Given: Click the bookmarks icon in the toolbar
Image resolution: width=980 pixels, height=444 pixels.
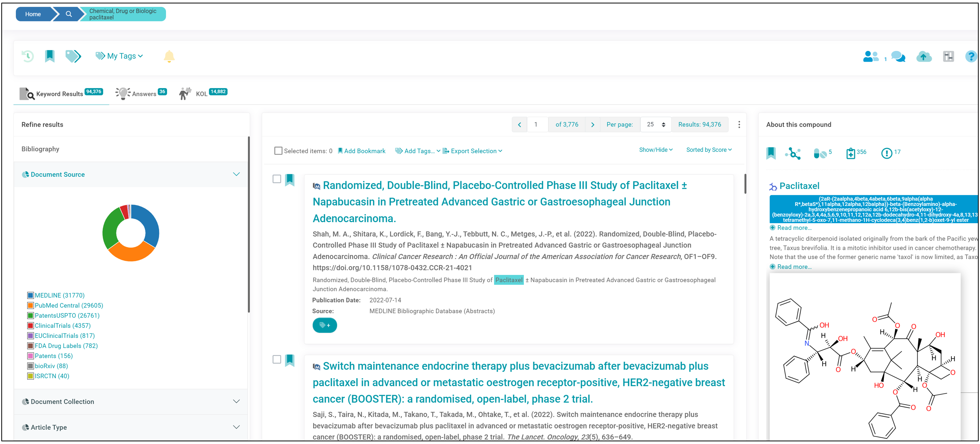Looking at the screenshot, I should point(50,56).
